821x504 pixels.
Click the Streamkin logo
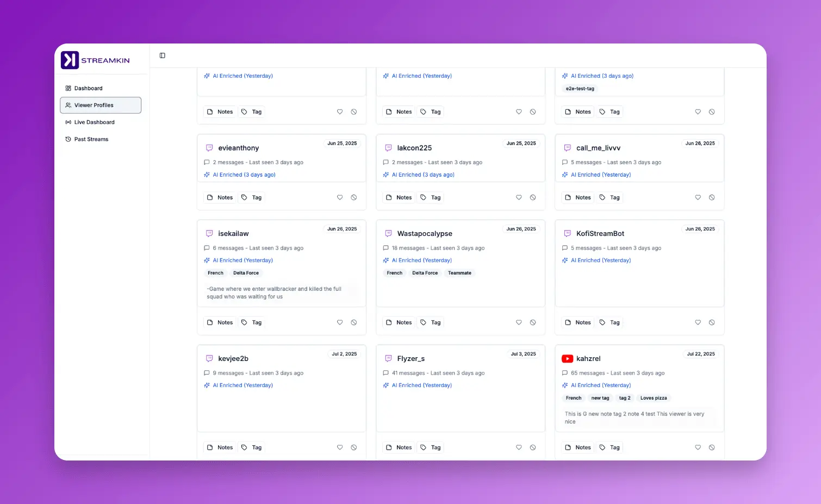coord(95,60)
